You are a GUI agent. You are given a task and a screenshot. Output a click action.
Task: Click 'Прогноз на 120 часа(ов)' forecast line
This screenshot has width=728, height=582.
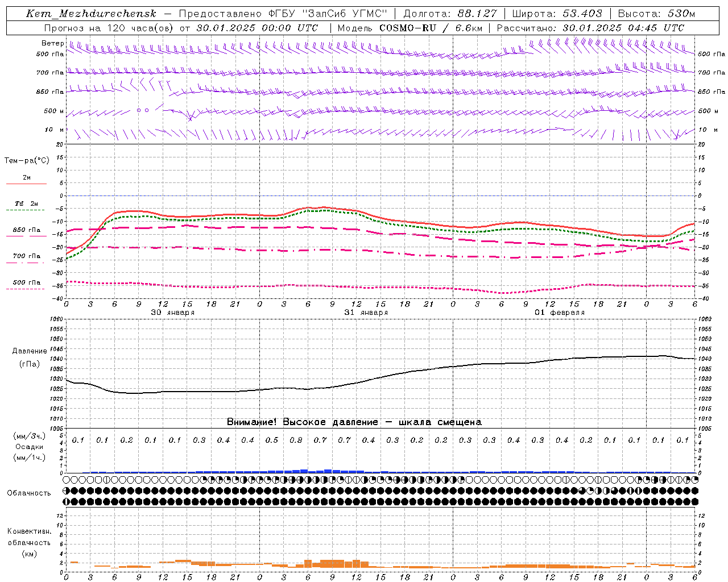109,28
